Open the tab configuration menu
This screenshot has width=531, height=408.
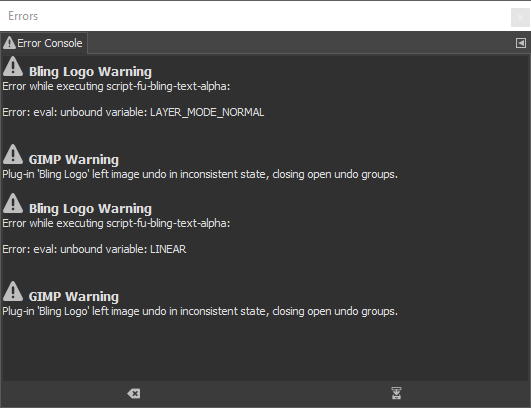[521, 43]
